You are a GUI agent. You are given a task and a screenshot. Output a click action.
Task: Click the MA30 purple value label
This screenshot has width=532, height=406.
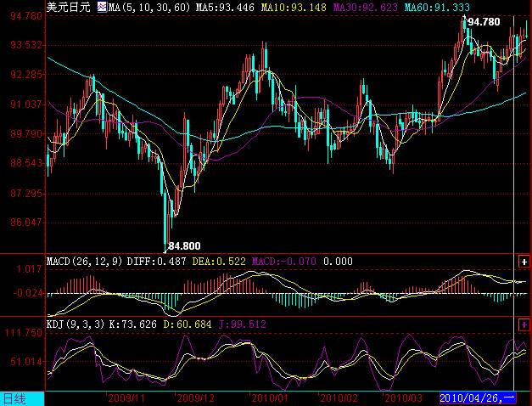[x=366, y=7]
